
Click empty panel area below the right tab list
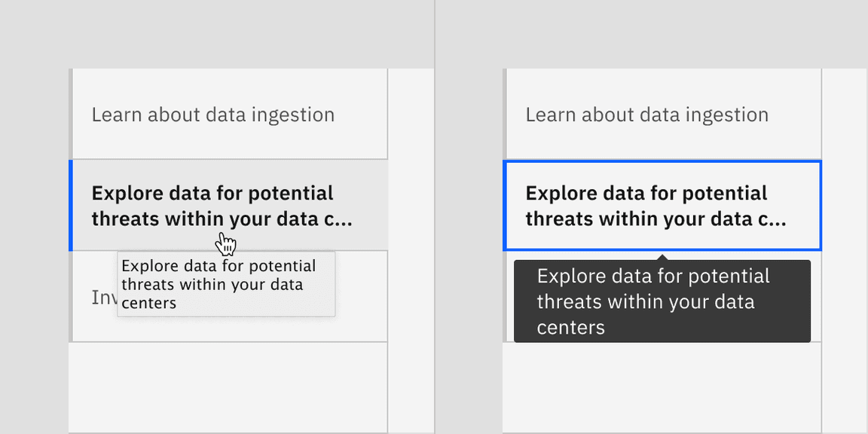pyautogui.click(x=662, y=388)
